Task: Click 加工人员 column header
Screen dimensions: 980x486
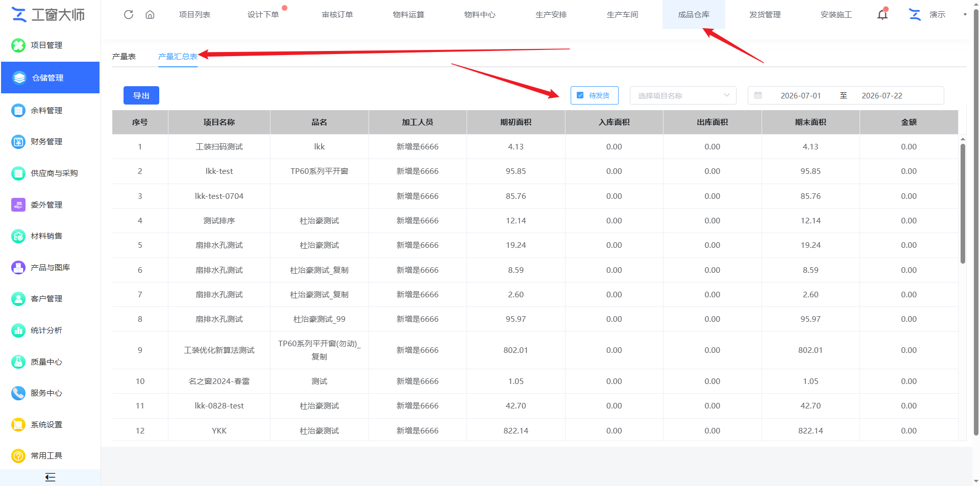Action: tap(418, 122)
